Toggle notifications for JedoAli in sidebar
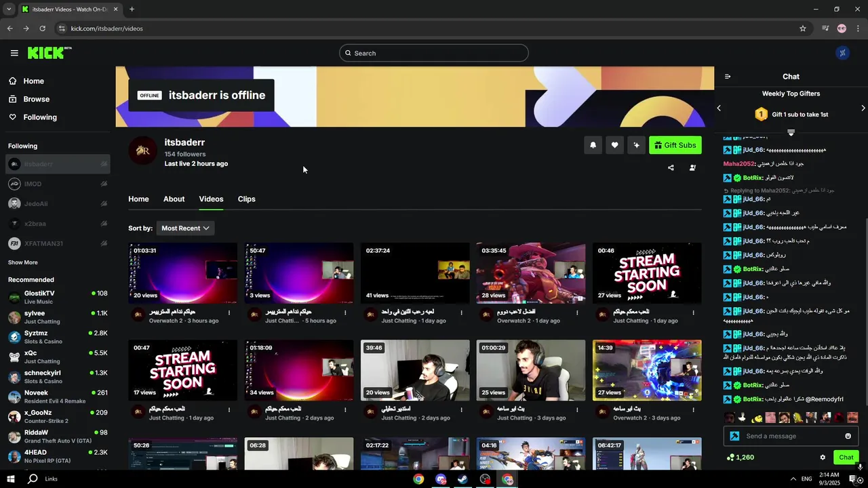Screen dimensions: 868x488 pyautogui.click(x=104, y=203)
